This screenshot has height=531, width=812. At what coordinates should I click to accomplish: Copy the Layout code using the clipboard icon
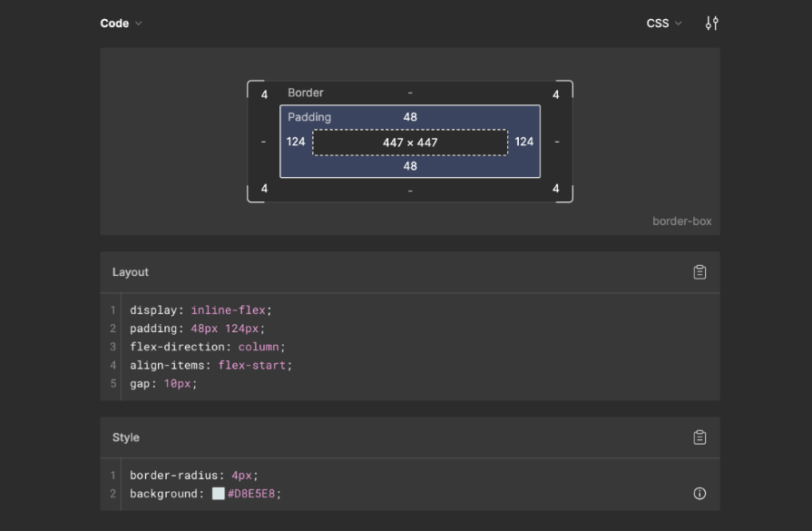pos(699,271)
